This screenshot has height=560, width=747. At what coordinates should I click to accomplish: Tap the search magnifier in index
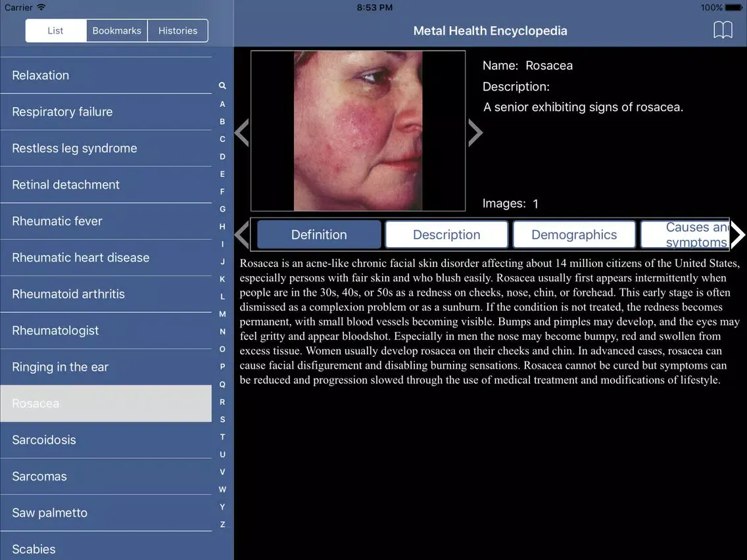pyautogui.click(x=222, y=85)
